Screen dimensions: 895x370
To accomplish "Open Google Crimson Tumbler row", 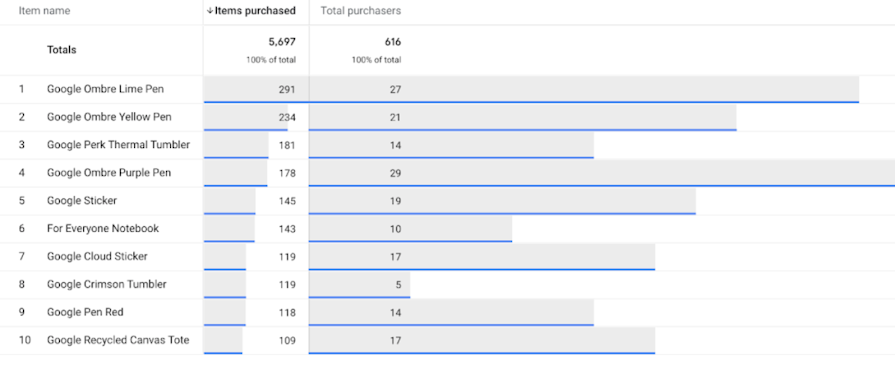I will pos(448,284).
